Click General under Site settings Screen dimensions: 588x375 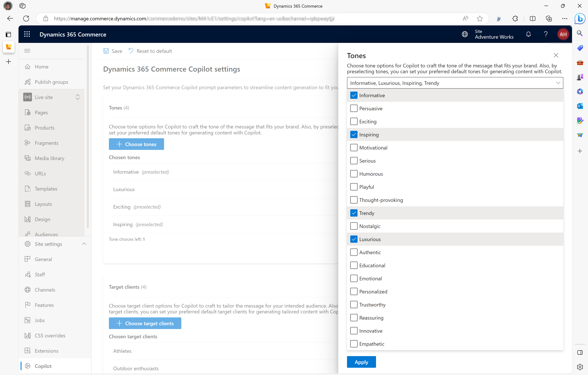click(x=43, y=259)
